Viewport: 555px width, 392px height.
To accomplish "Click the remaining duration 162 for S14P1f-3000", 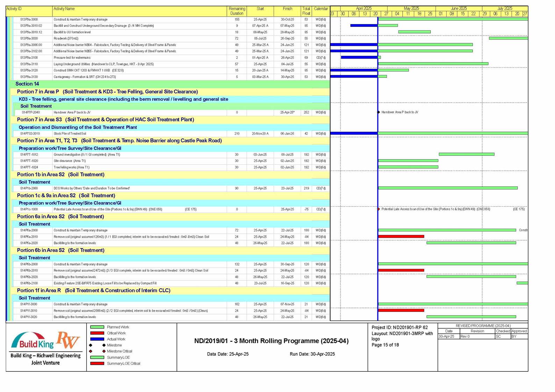I will [x=237, y=304].
